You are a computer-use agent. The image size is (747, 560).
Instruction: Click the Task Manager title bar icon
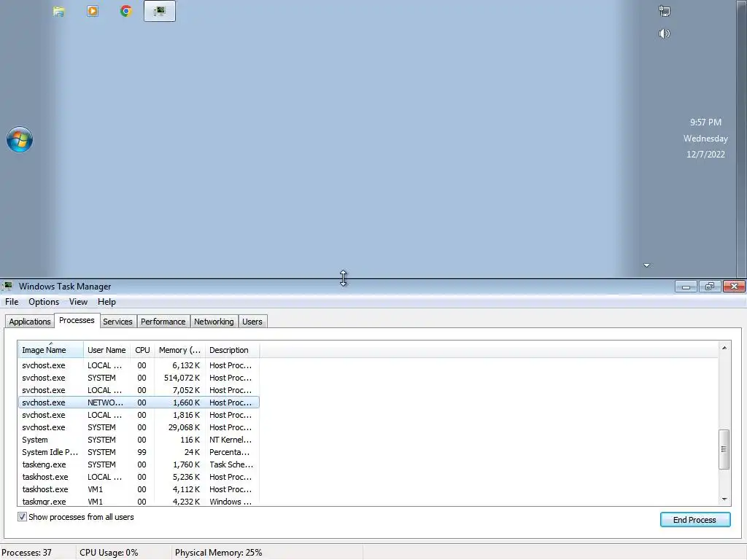point(7,286)
